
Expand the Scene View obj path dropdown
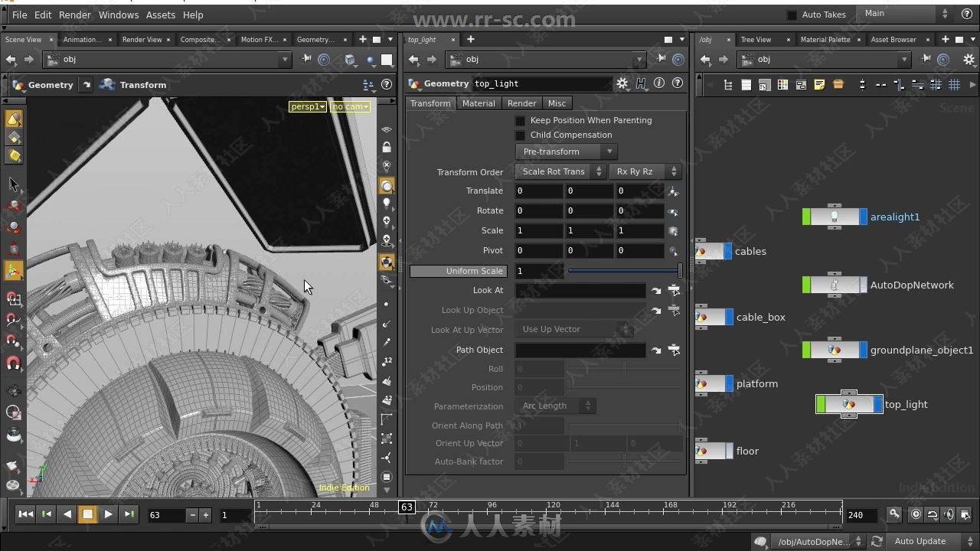pyautogui.click(x=284, y=59)
